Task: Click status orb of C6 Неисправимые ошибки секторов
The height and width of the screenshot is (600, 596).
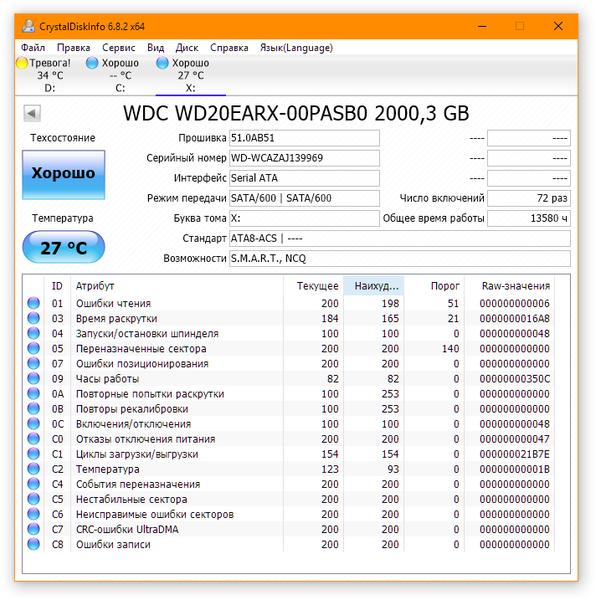Action: tap(34, 514)
